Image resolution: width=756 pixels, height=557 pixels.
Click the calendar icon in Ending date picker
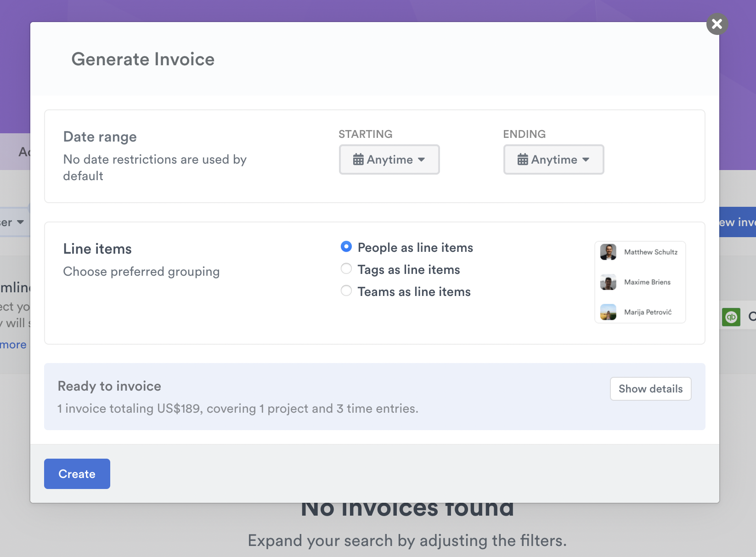coord(523,159)
